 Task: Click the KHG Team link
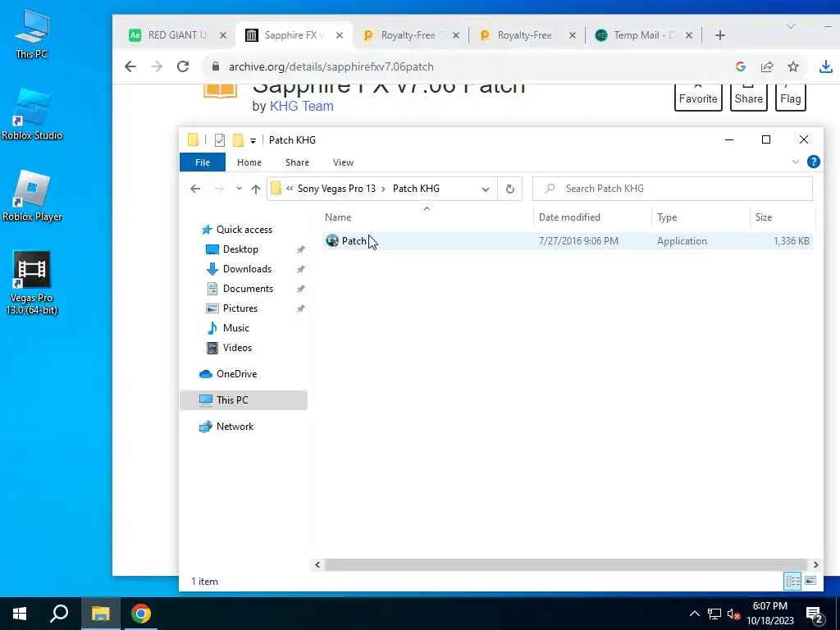302,106
